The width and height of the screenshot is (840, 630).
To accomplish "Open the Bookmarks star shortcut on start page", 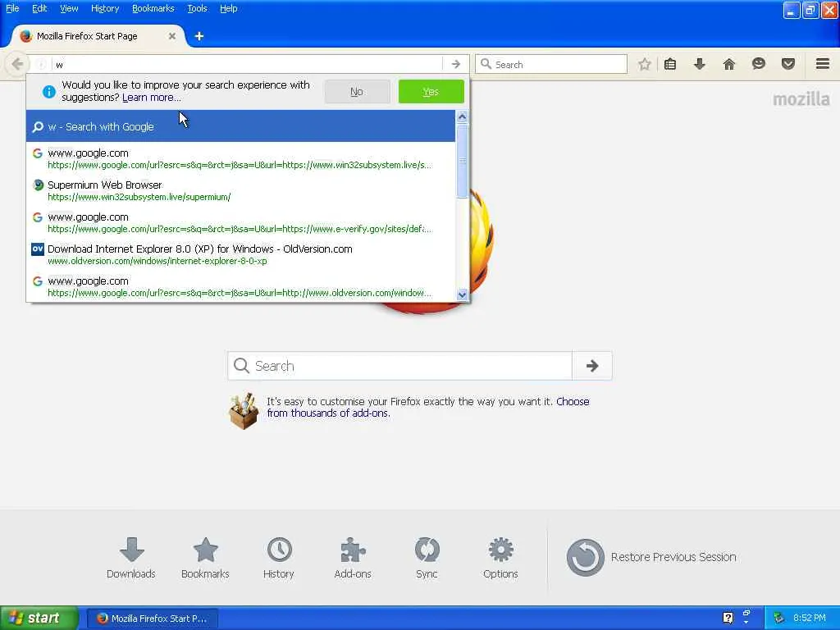I will (x=205, y=558).
